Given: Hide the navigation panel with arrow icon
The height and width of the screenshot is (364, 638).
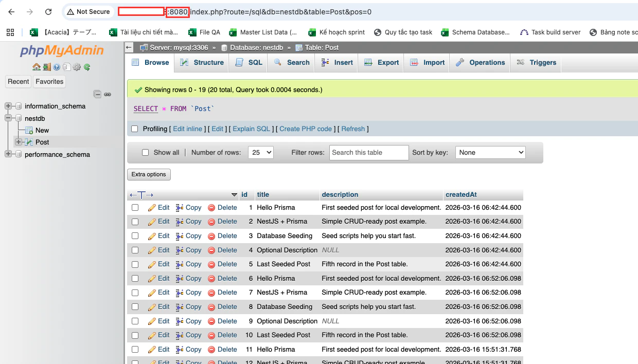Looking at the screenshot, I should click(129, 48).
